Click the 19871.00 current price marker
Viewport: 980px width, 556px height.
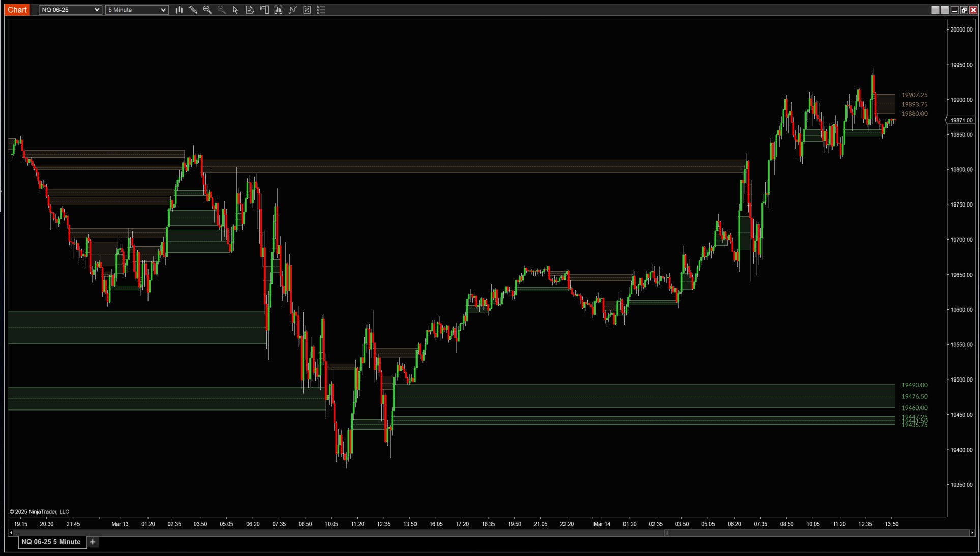(x=961, y=120)
